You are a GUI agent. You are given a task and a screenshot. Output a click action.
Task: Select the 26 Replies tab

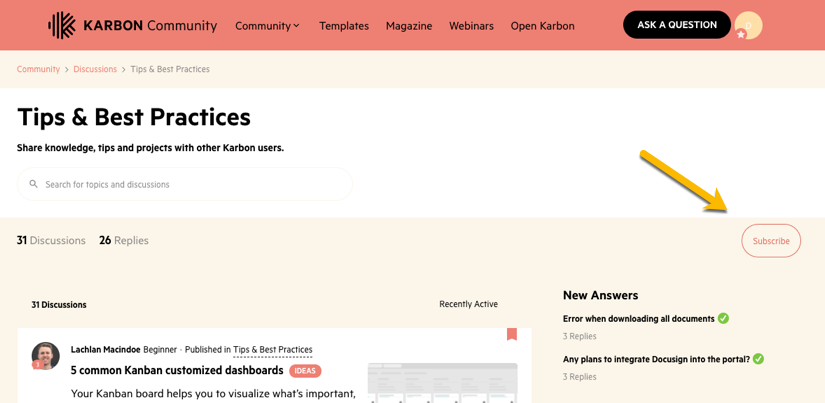tap(124, 240)
